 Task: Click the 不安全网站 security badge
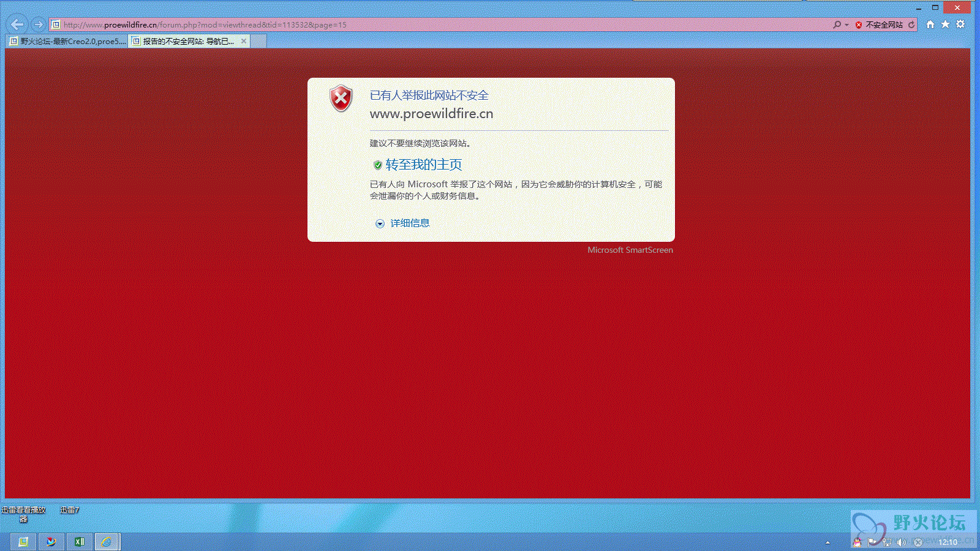879,25
